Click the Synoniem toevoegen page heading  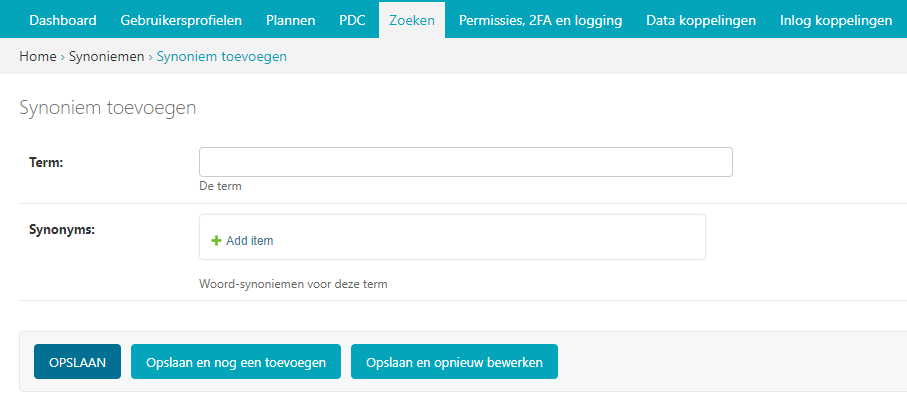pyautogui.click(x=107, y=108)
